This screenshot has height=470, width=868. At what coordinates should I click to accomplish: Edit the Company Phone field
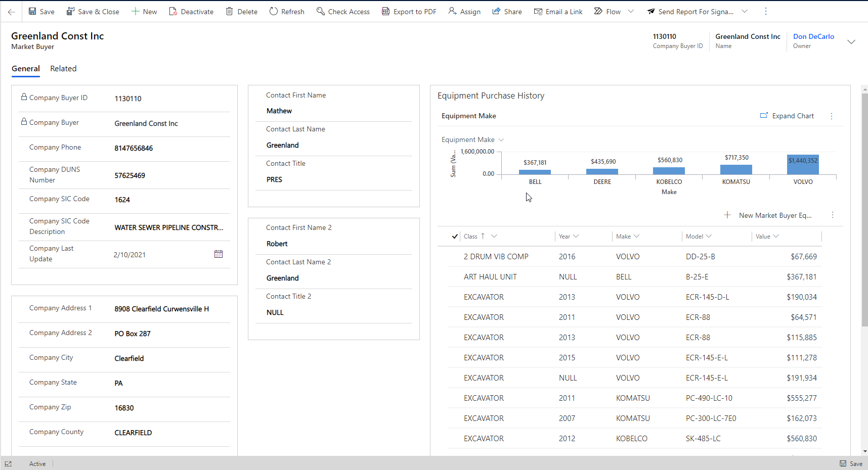pos(169,148)
